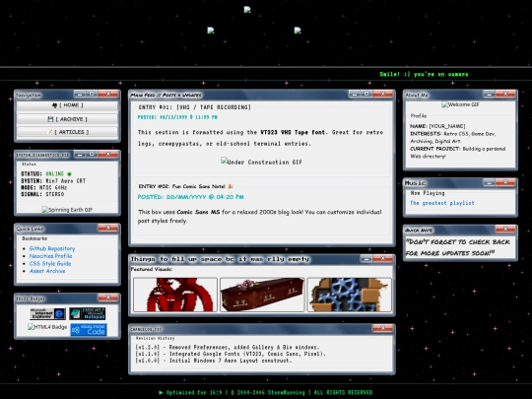532x399 pixels.
Task: Open the Asset Archive bookmark
Action: (x=47, y=271)
